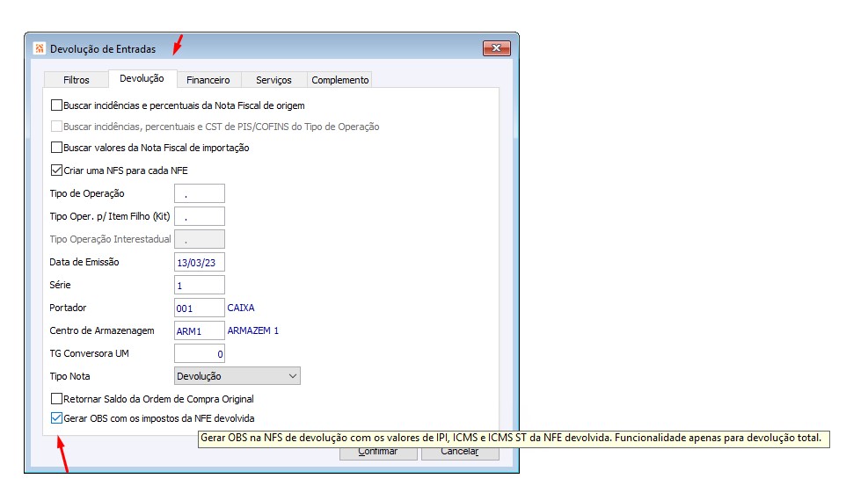This screenshot has height=486, width=868.
Task: Close the Devolução de Entradas dialog
Action: click(x=497, y=48)
